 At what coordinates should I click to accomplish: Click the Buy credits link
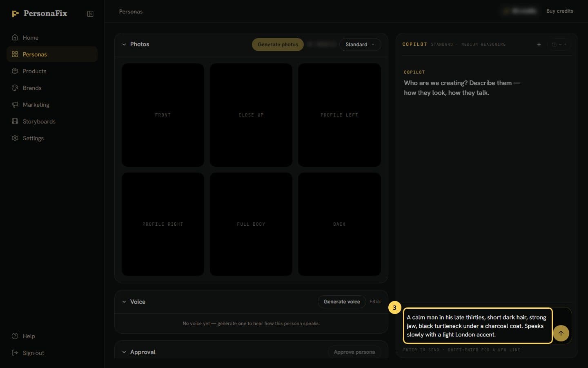coord(560,11)
